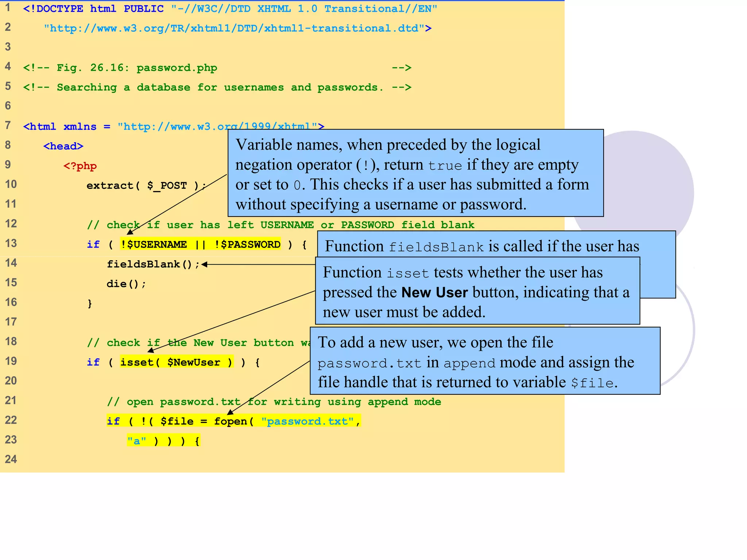
Task: Click highlighted !$USERNAME || !$PASSWORD condition
Action: click(201, 244)
